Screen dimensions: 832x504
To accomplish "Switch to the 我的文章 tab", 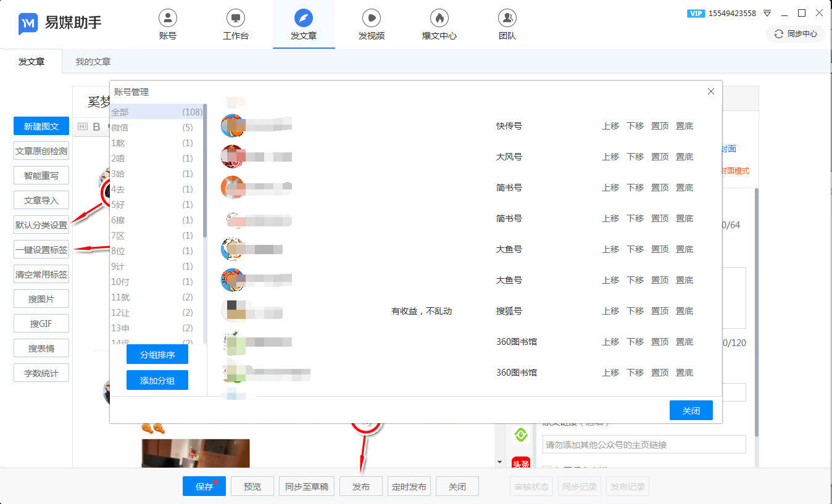I will coord(93,62).
